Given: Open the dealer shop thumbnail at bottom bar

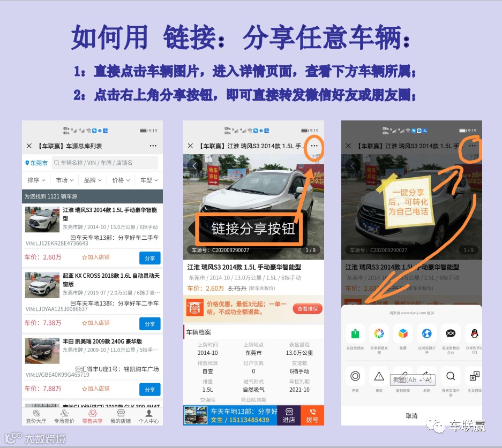Looking at the screenshot, I should [196, 415].
